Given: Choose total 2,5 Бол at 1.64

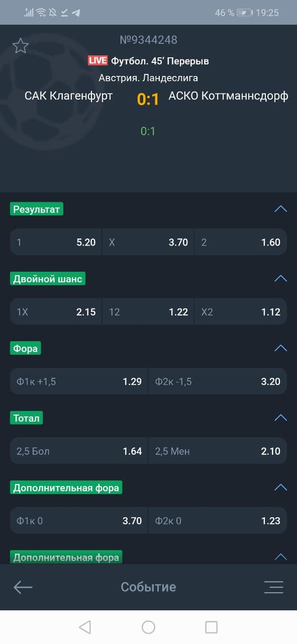Looking at the screenshot, I should coord(79,451).
